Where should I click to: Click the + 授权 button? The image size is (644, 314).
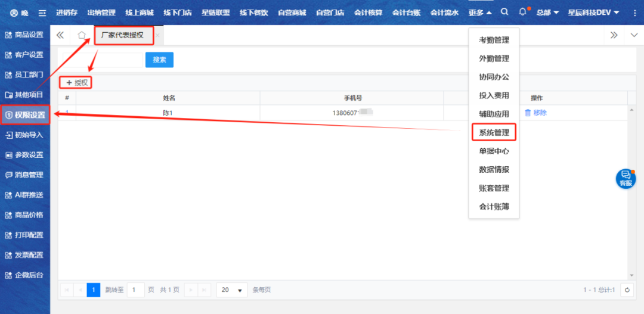click(77, 83)
